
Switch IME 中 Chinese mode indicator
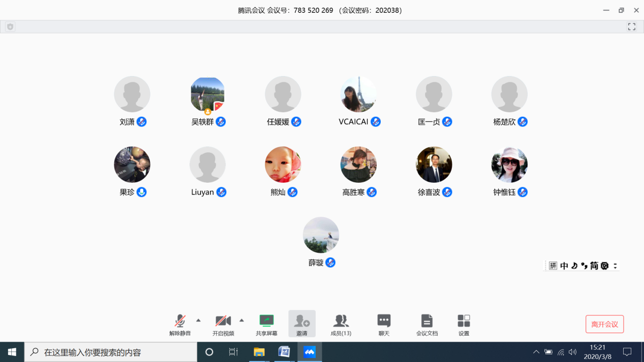click(x=564, y=266)
